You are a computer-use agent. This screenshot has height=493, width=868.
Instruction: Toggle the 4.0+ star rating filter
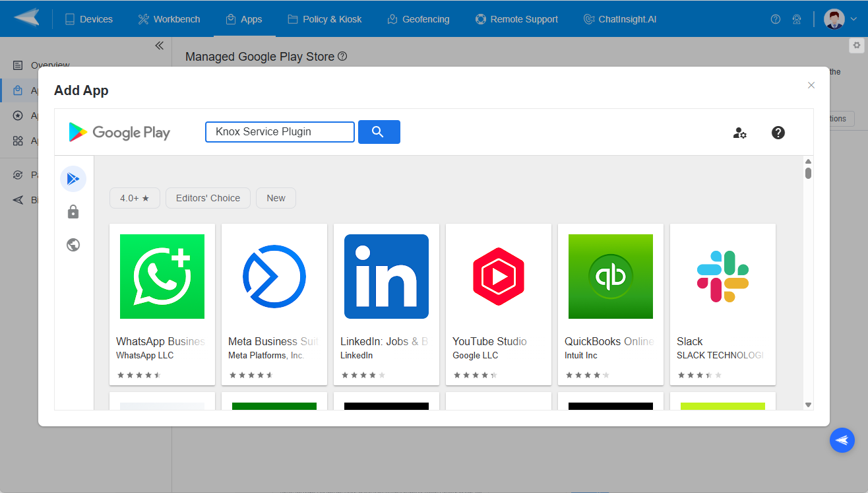[135, 198]
